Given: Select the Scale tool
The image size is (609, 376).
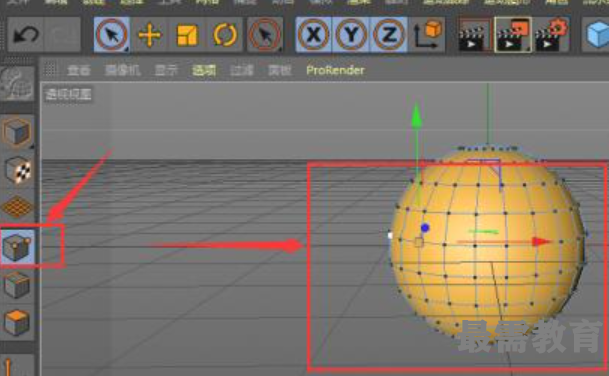Looking at the screenshot, I should [187, 35].
